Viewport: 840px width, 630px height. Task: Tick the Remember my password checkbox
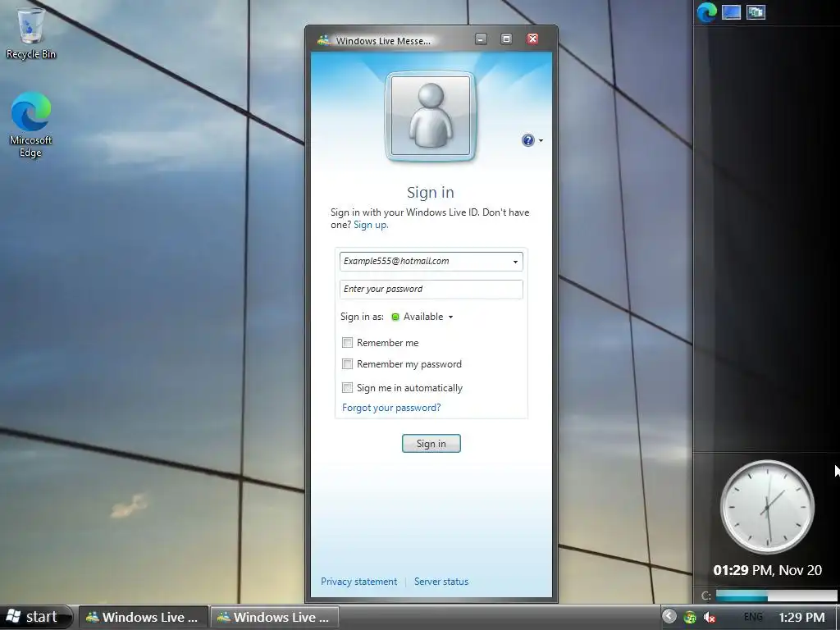[x=347, y=364]
